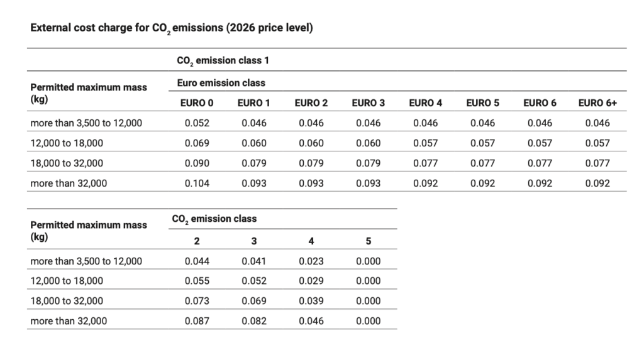
Task: Click the 0.039 value cell
Action: 311,301
